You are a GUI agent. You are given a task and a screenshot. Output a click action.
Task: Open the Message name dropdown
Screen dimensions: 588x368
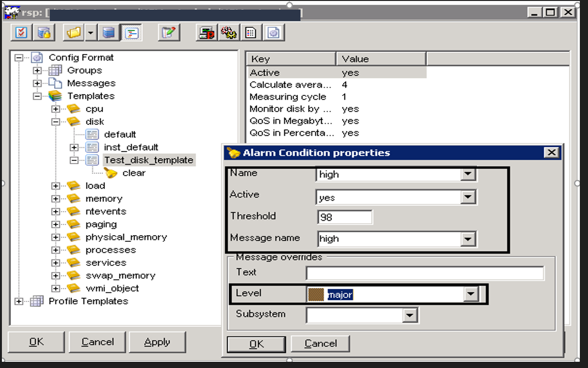point(468,238)
